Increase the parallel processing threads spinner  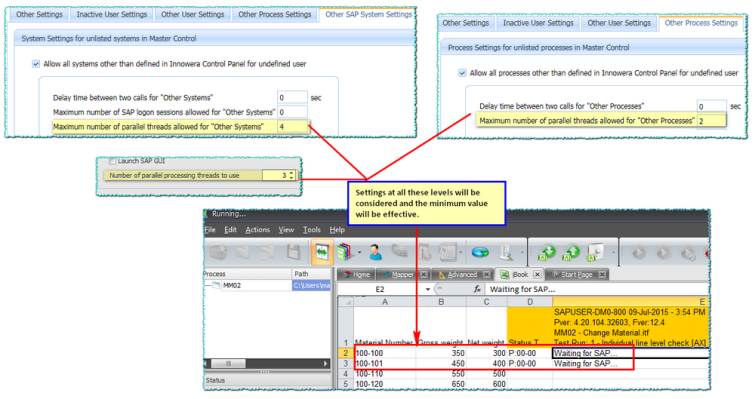point(292,173)
